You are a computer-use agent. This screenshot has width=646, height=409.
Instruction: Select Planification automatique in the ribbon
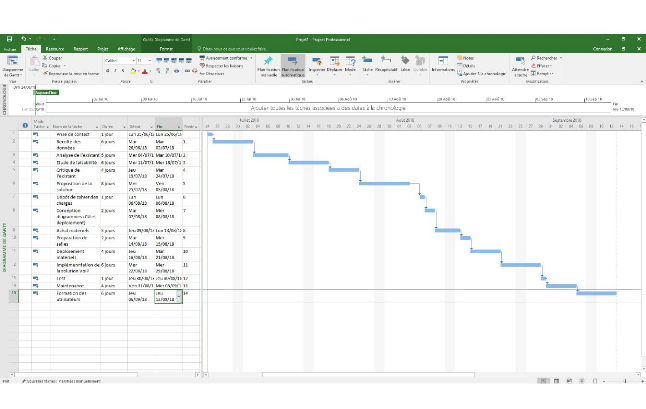(x=293, y=64)
